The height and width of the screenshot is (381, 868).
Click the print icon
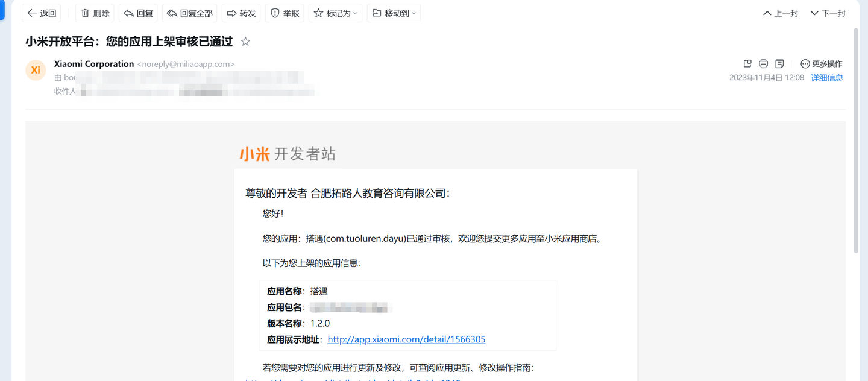click(x=763, y=64)
